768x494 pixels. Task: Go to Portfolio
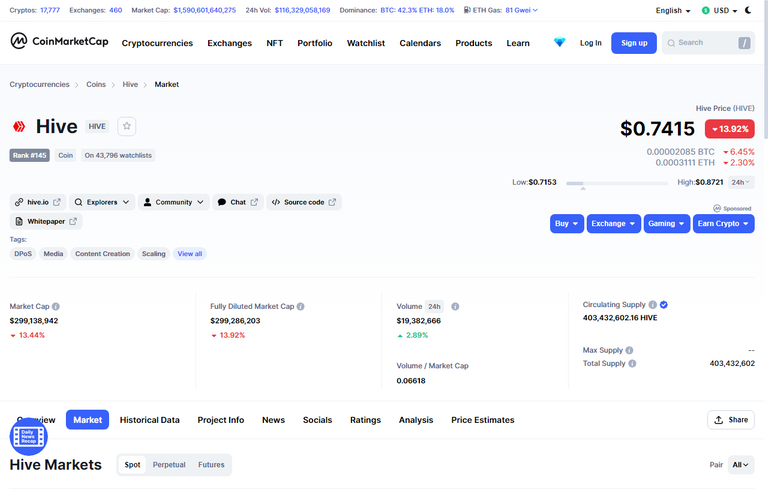[x=314, y=43]
